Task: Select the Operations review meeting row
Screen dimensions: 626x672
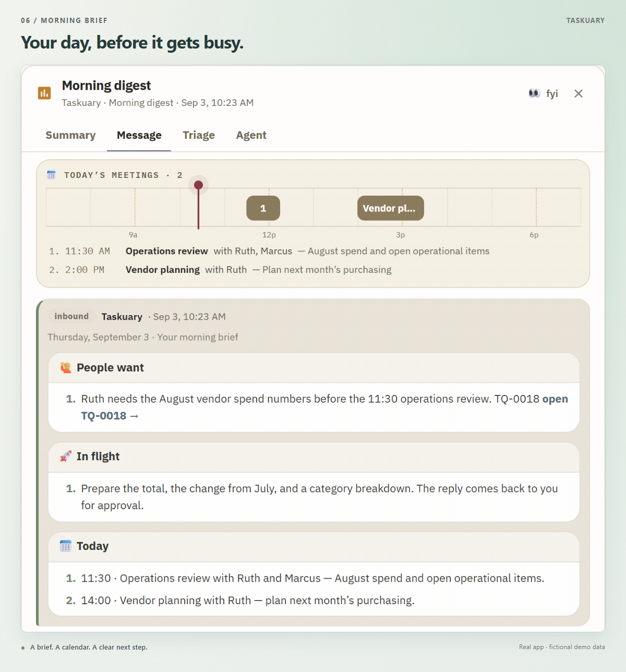Action: pyautogui.click(x=269, y=251)
